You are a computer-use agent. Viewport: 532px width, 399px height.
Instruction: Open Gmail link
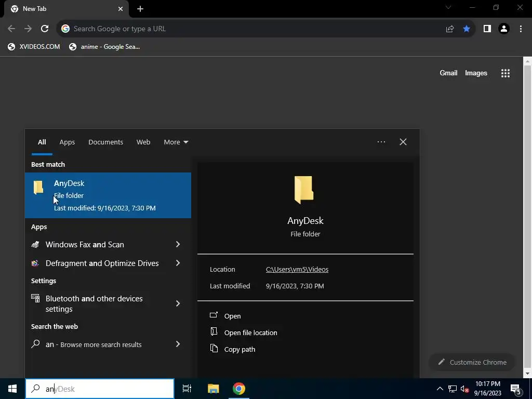click(x=448, y=73)
